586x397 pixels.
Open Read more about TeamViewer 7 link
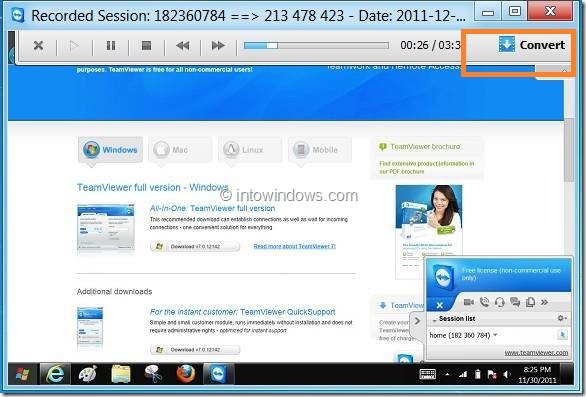point(294,246)
